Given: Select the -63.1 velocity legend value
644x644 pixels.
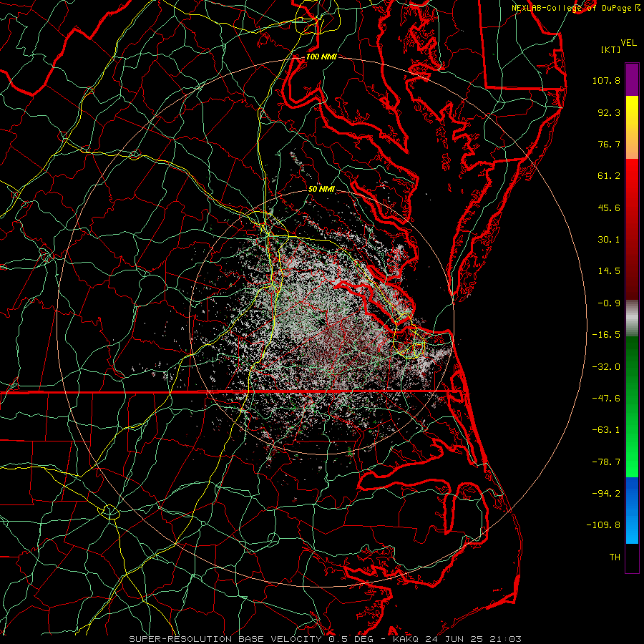Looking at the screenshot, I should (x=606, y=430).
